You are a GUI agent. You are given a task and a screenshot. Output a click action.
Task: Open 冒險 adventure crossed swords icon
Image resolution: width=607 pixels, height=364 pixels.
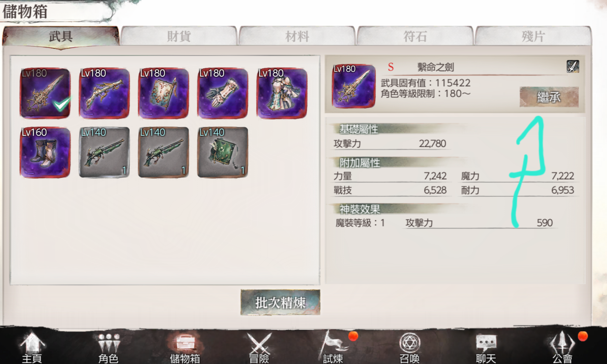click(259, 347)
